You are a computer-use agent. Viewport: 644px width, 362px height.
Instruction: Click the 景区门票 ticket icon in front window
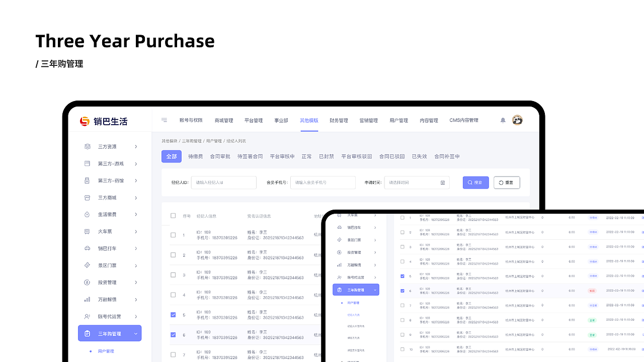tap(340, 240)
